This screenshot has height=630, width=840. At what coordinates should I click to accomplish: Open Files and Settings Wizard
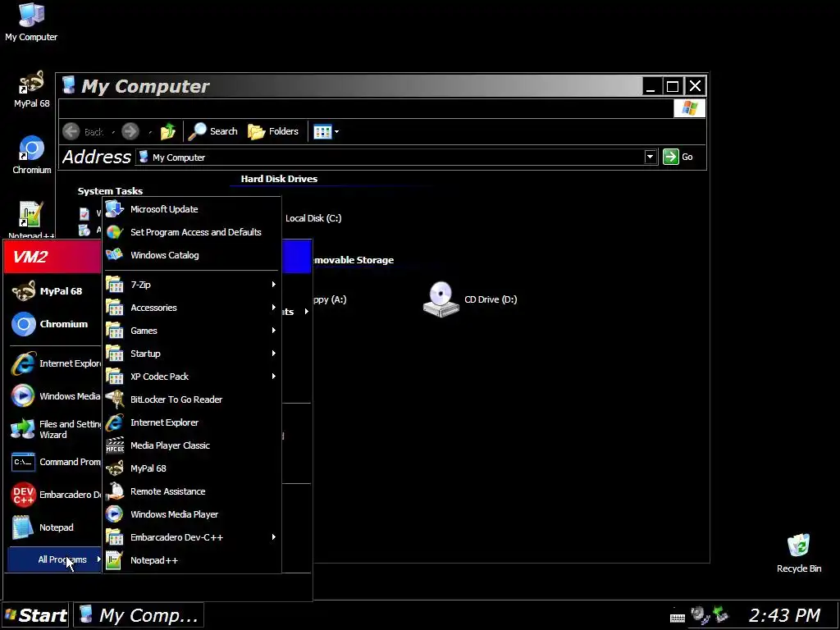(x=54, y=429)
